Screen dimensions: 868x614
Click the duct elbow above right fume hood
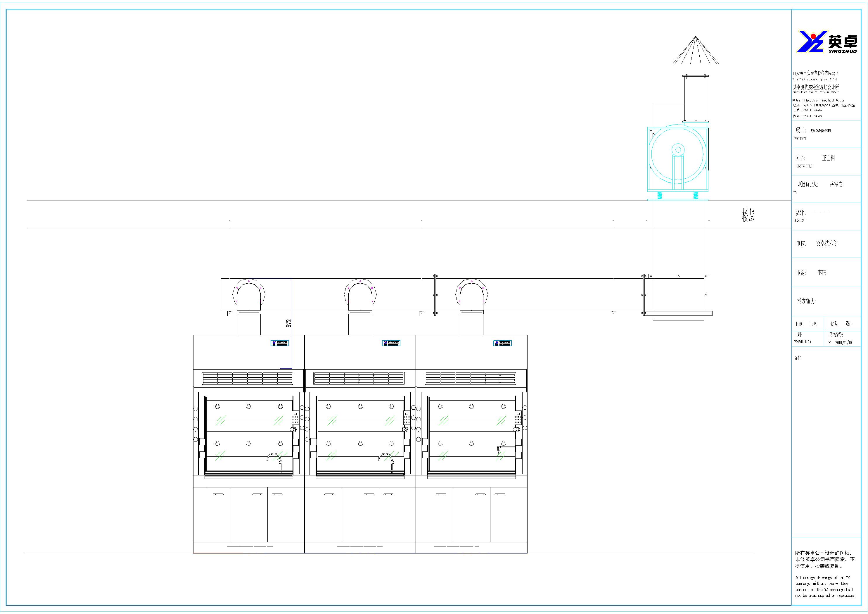point(471,294)
